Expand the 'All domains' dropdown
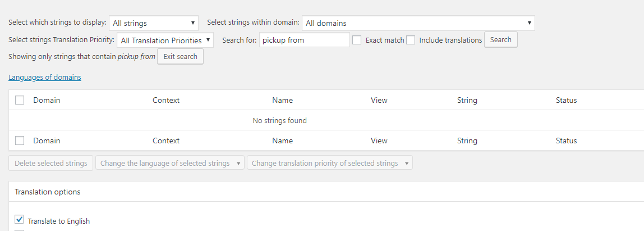This screenshot has width=644, height=231. click(x=418, y=23)
